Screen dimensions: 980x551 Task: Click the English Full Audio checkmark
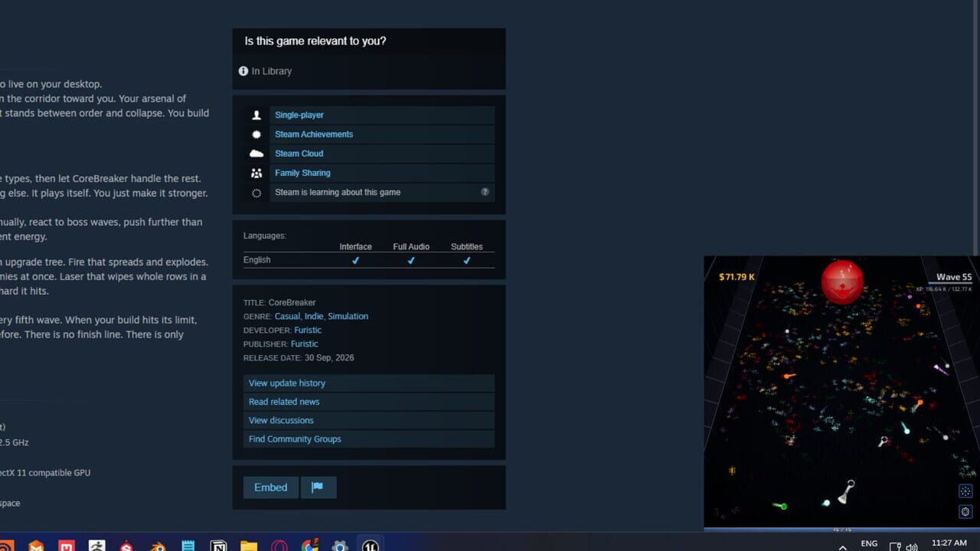[411, 260]
